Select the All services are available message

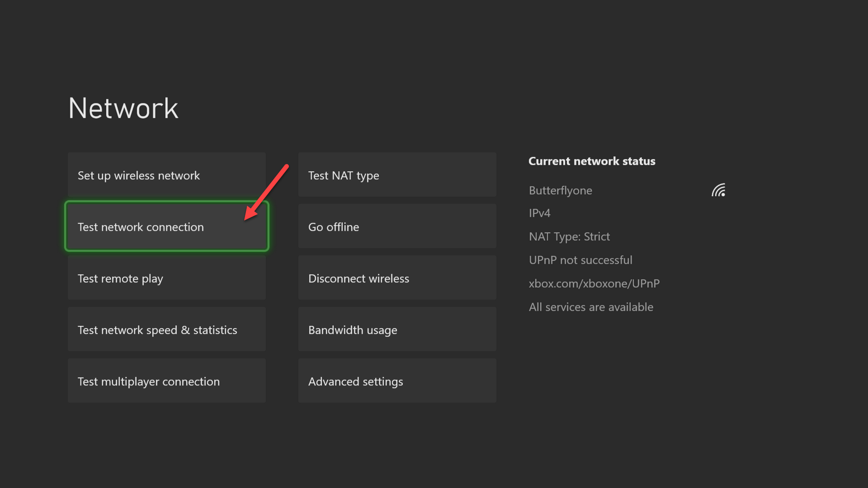tap(591, 307)
